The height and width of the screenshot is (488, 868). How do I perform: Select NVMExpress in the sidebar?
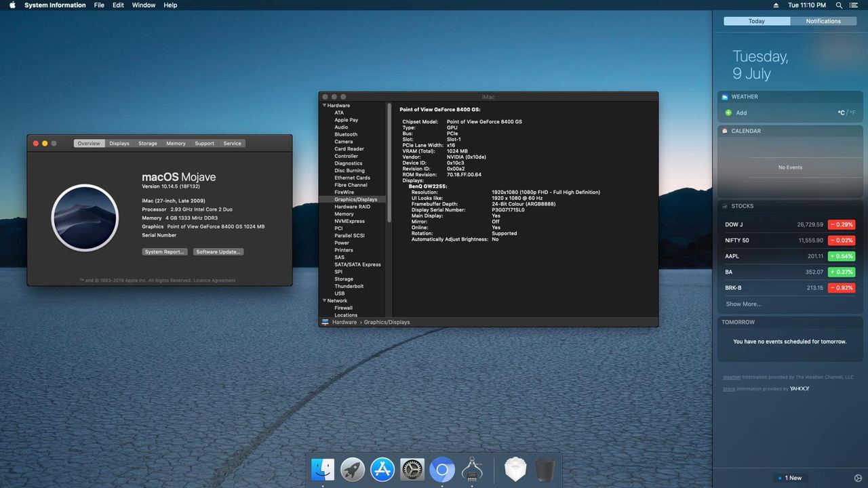pos(349,221)
